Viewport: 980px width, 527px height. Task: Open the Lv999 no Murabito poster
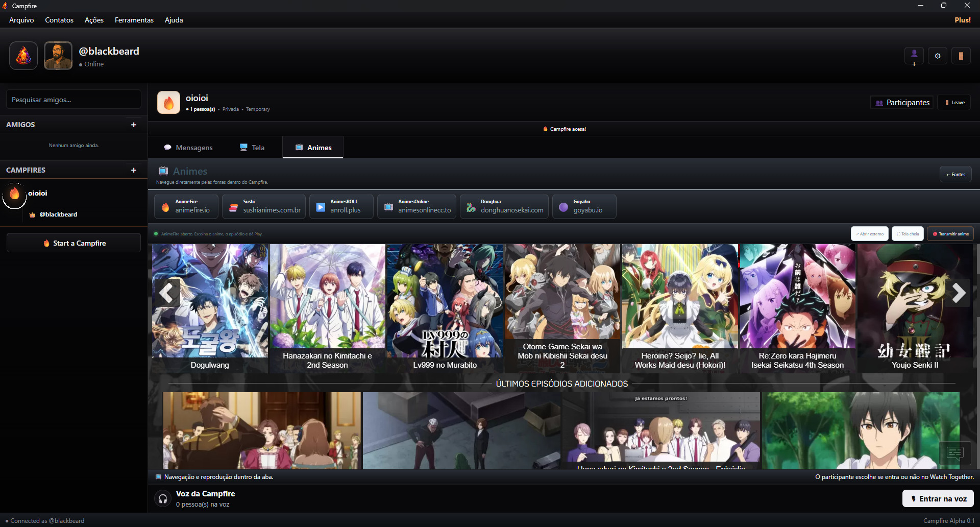click(445, 308)
